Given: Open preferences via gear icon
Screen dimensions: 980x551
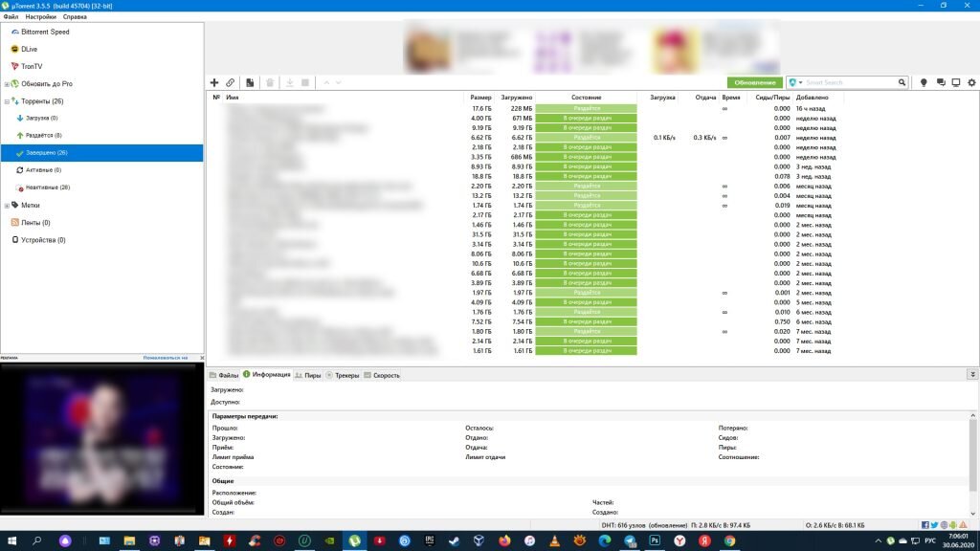Looking at the screenshot, I should (x=972, y=82).
